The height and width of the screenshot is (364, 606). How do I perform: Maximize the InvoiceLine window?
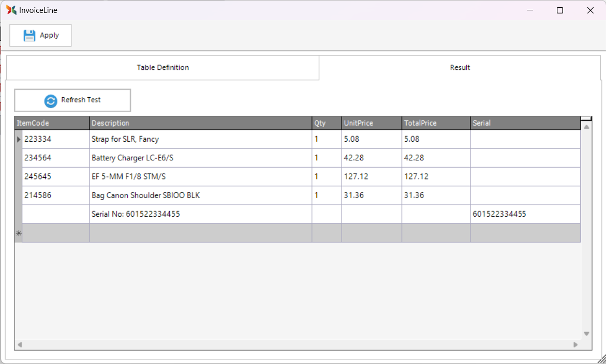tap(559, 10)
